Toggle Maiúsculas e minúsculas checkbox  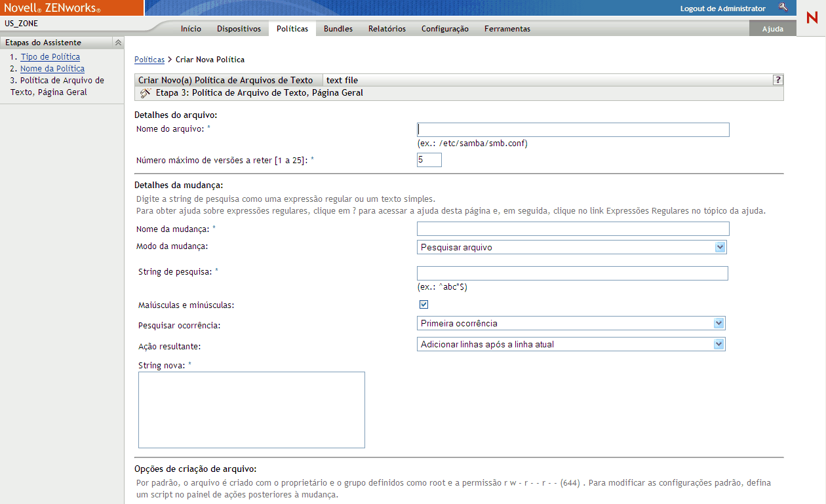(423, 304)
